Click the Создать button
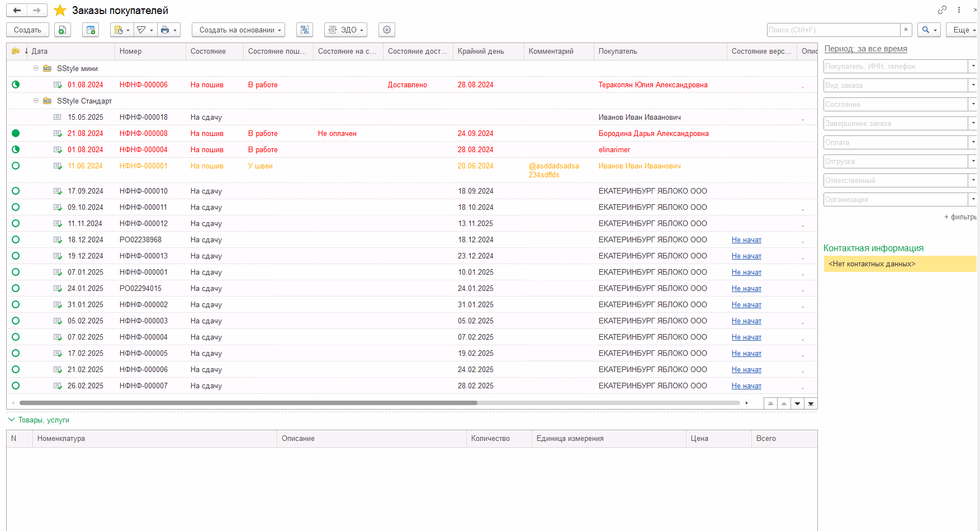 click(x=27, y=30)
